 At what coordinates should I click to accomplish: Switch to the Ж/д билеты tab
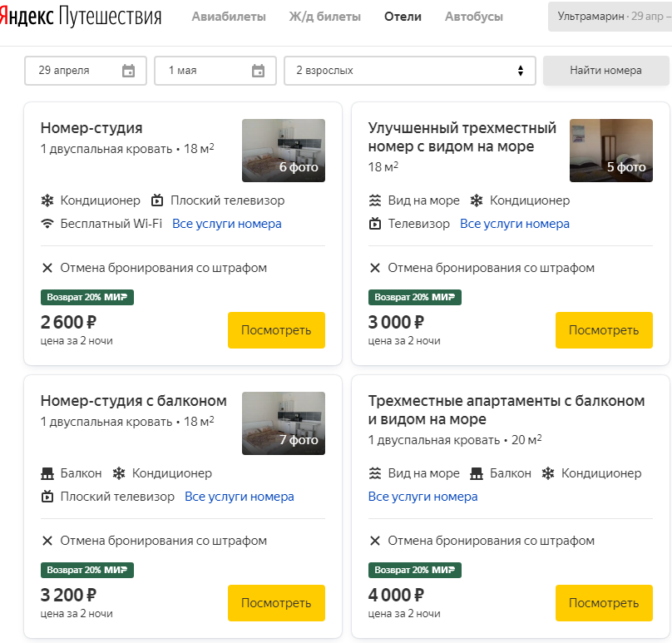(x=324, y=17)
